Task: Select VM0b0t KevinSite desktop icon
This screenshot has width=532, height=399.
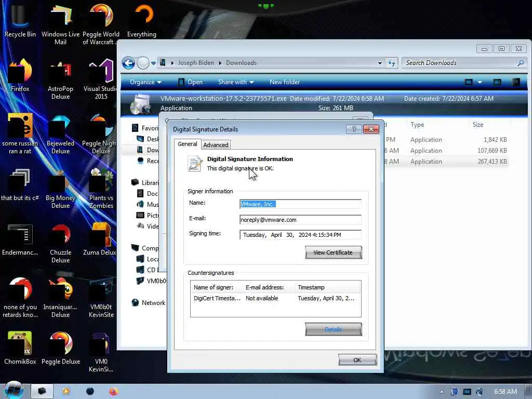Action: pyautogui.click(x=101, y=298)
